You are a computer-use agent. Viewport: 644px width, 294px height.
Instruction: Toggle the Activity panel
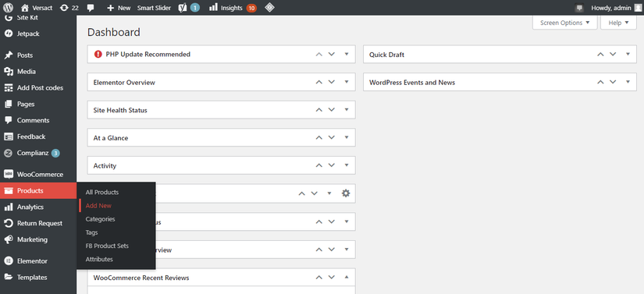click(347, 165)
